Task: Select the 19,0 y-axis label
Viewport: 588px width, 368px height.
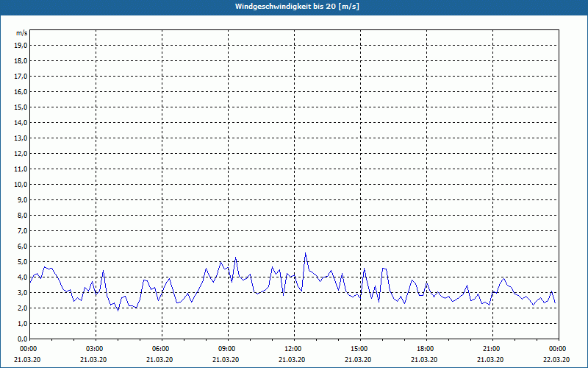Action: pos(21,45)
